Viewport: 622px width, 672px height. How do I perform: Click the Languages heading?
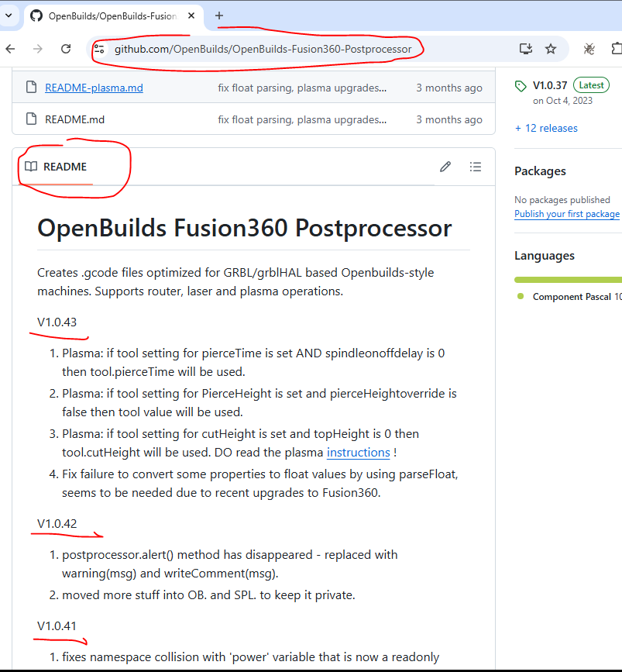545,256
